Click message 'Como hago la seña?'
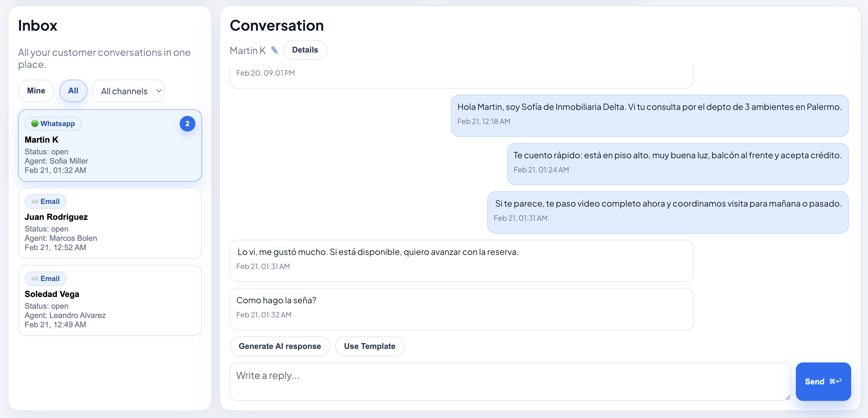 click(x=462, y=309)
